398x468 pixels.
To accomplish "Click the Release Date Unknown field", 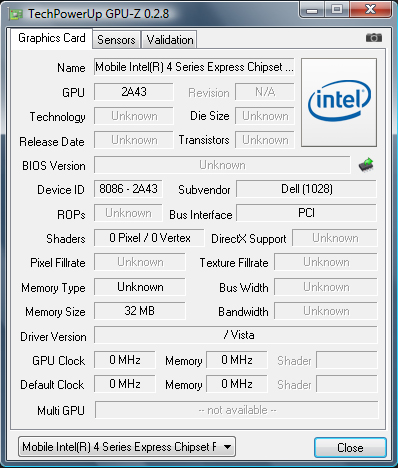I will 134,140.
